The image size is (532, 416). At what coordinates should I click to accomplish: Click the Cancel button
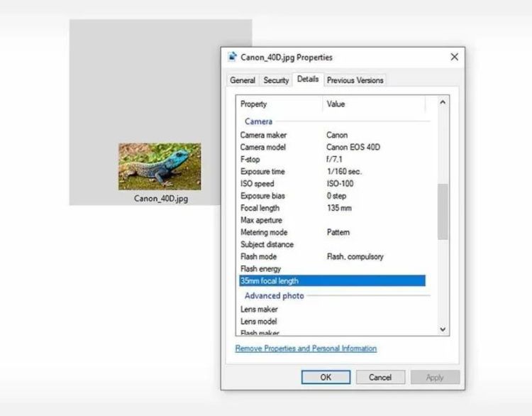[x=380, y=377]
